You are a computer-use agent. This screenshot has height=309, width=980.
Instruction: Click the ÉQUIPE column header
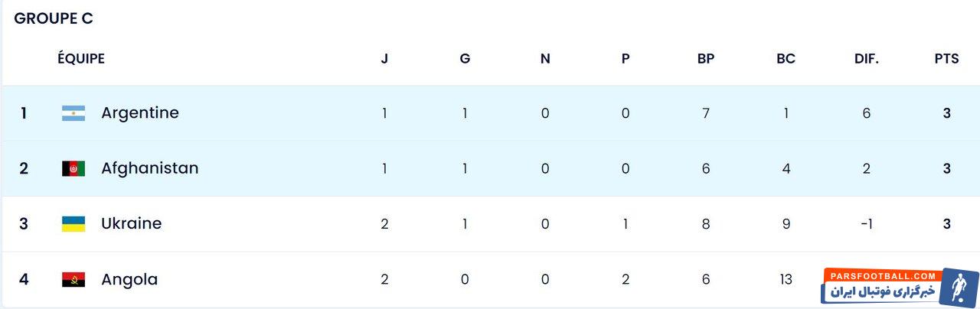point(81,59)
